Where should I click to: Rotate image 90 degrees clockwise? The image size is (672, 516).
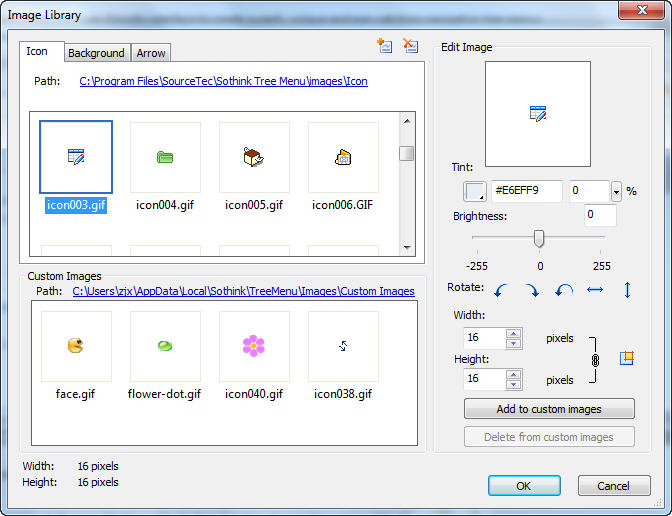coord(532,291)
